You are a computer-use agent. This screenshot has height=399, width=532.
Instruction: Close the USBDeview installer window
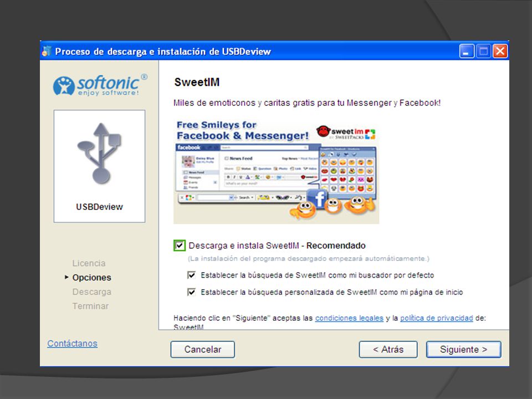[500, 51]
